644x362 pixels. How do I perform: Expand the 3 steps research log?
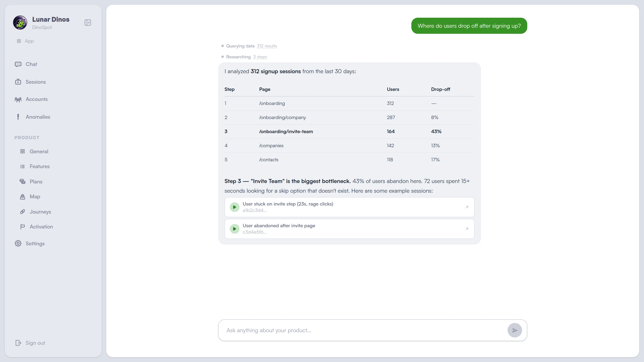tap(260, 57)
